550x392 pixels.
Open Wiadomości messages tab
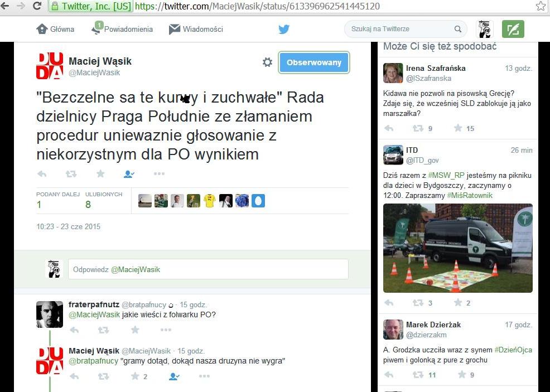[196, 29]
